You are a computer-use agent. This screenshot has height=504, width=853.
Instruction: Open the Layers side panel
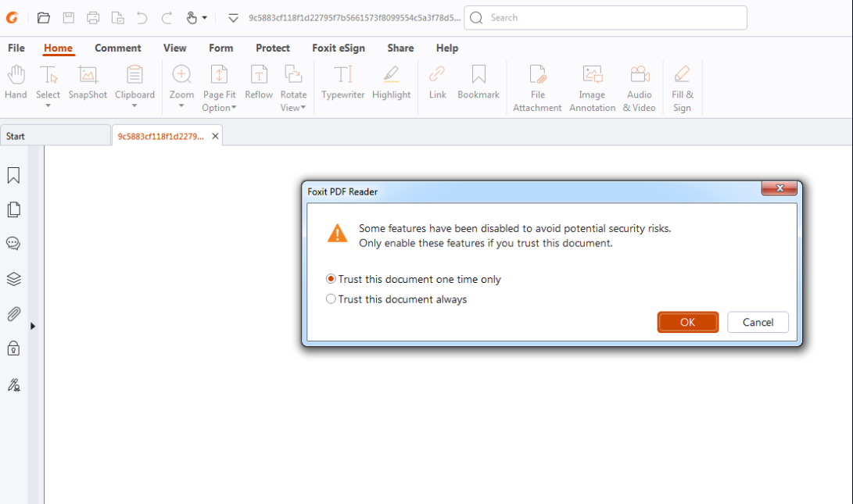[x=13, y=279]
